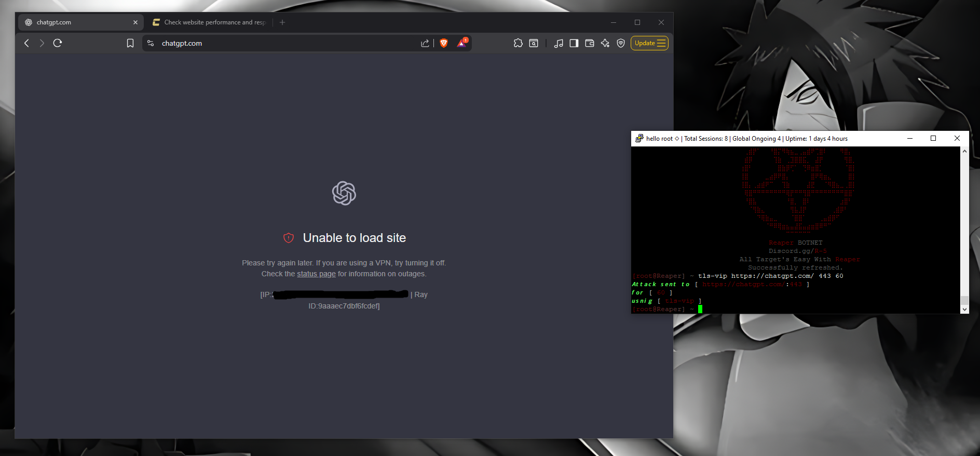Toggle the browser sidebar panel
Image resolution: width=980 pixels, height=456 pixels.
coord(574,43)
